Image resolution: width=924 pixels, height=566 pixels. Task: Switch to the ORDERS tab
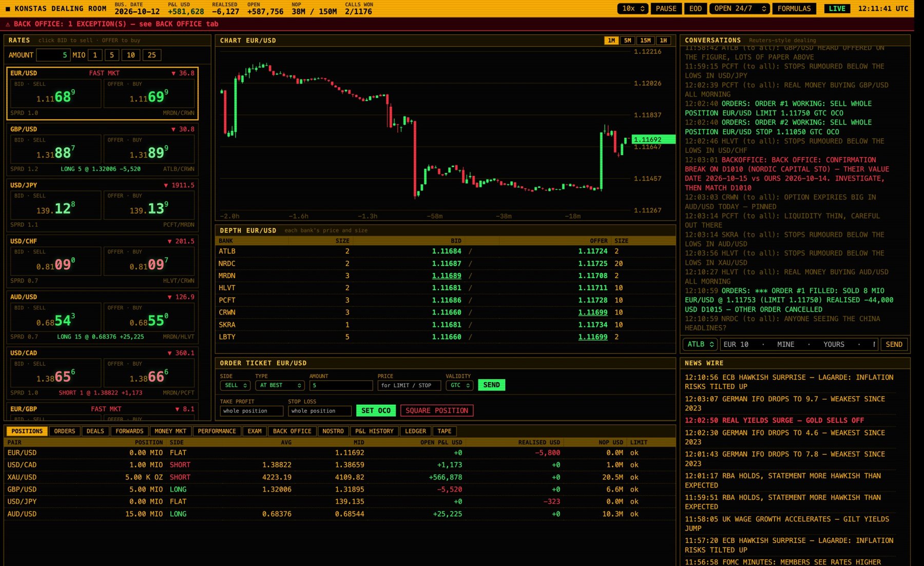(65, 431)
